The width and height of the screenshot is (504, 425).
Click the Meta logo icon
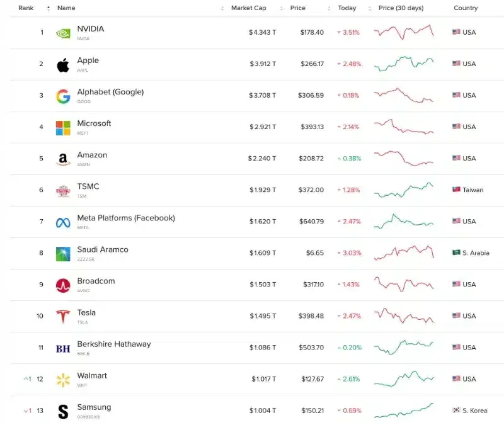[63, 222]
